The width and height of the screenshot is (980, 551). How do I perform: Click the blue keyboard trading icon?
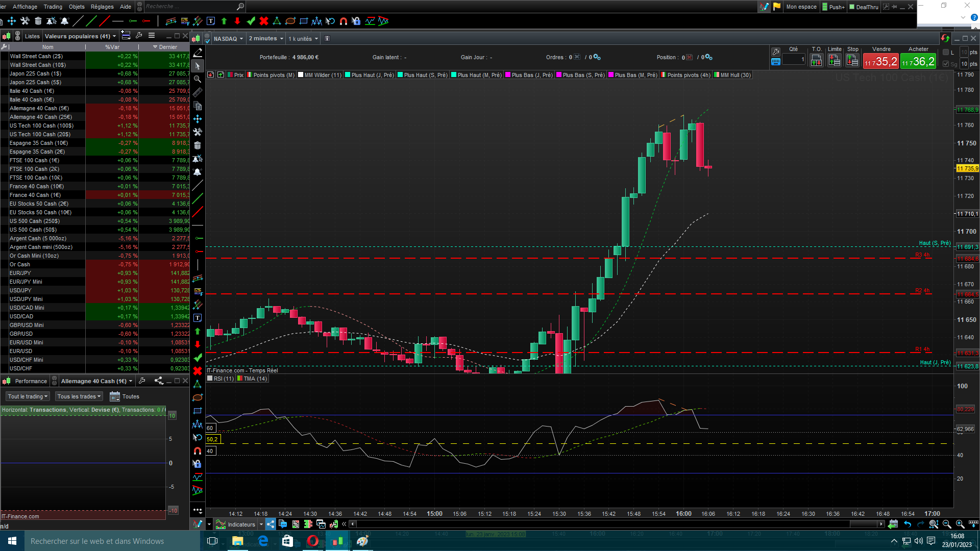click(x=776, y=62)
